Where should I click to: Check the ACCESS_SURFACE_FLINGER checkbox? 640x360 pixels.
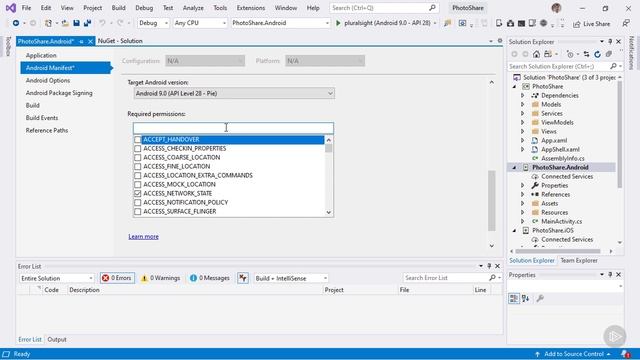138,211
